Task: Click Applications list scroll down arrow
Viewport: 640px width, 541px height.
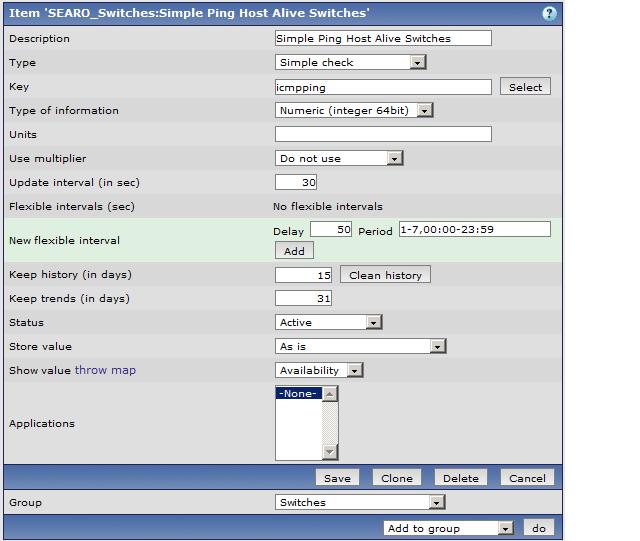Action: coord(330,452)
